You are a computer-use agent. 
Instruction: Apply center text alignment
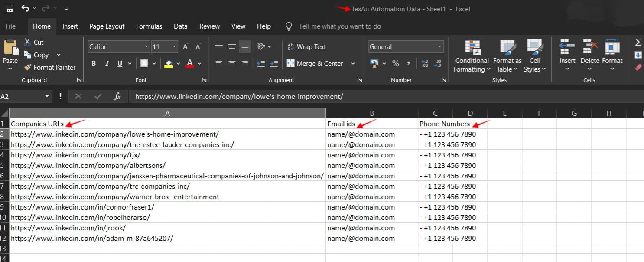coord(232,63)
